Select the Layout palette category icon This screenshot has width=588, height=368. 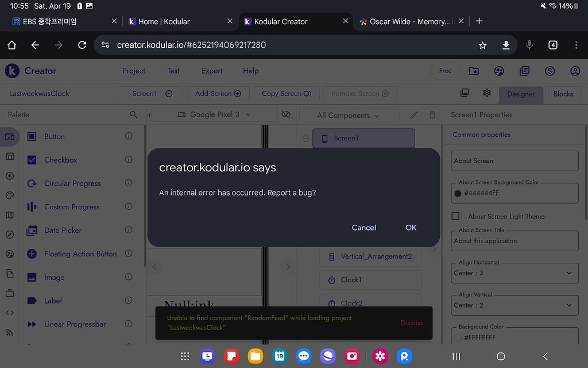10,155
